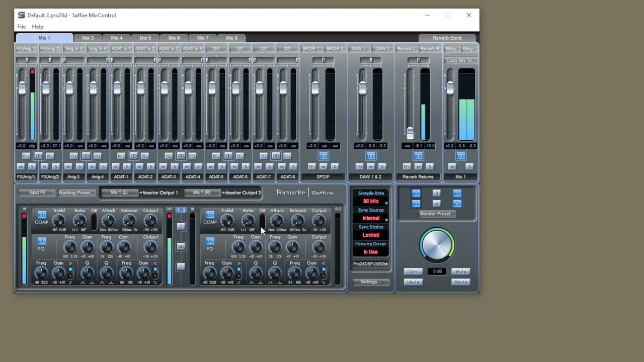Click the Dim button
This screenshot has height=362, width=644.
point(413,271)
